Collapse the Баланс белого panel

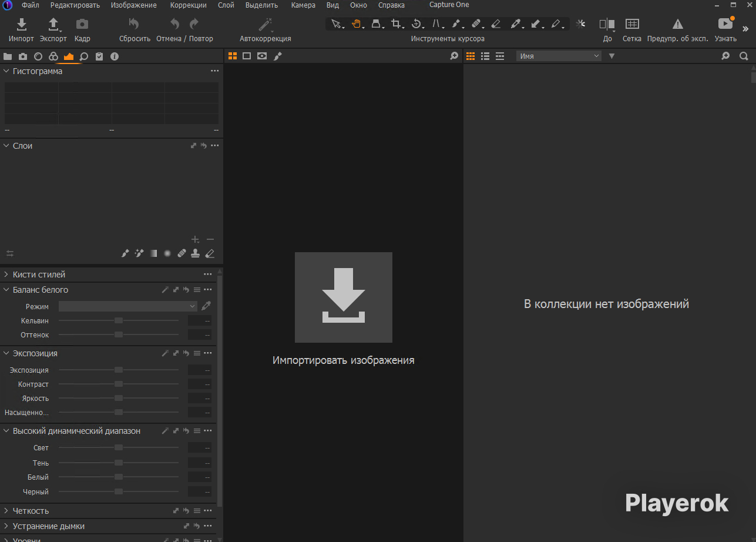tap(6, 290)
